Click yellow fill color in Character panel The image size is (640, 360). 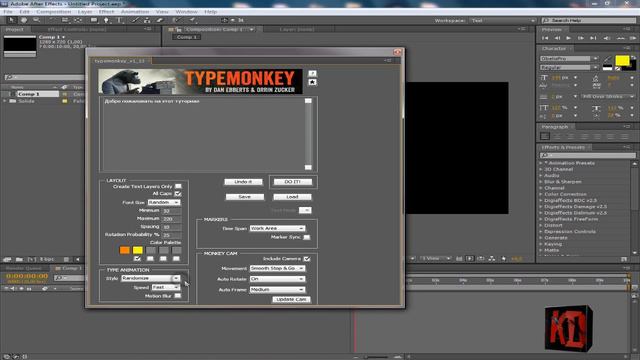(x=622, y=60)
